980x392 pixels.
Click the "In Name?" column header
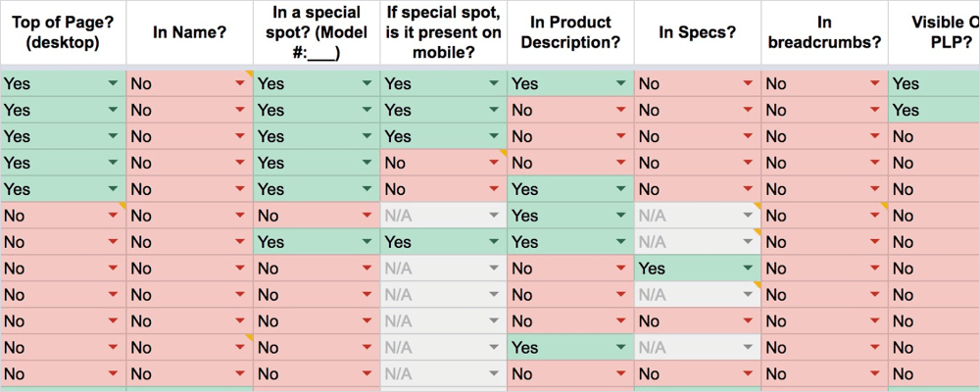[189, 32]
